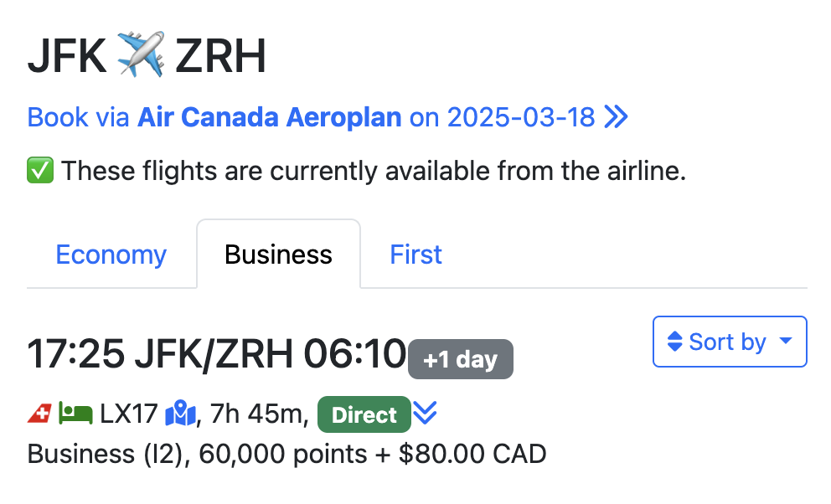Click the LX17 flight number
The width and height of the screenshot is (831, 504).
[129, 414]
